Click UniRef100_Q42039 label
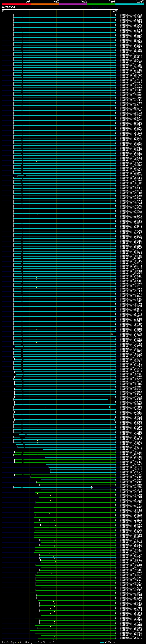The image size is (146, 644). (x=131, y=487)
